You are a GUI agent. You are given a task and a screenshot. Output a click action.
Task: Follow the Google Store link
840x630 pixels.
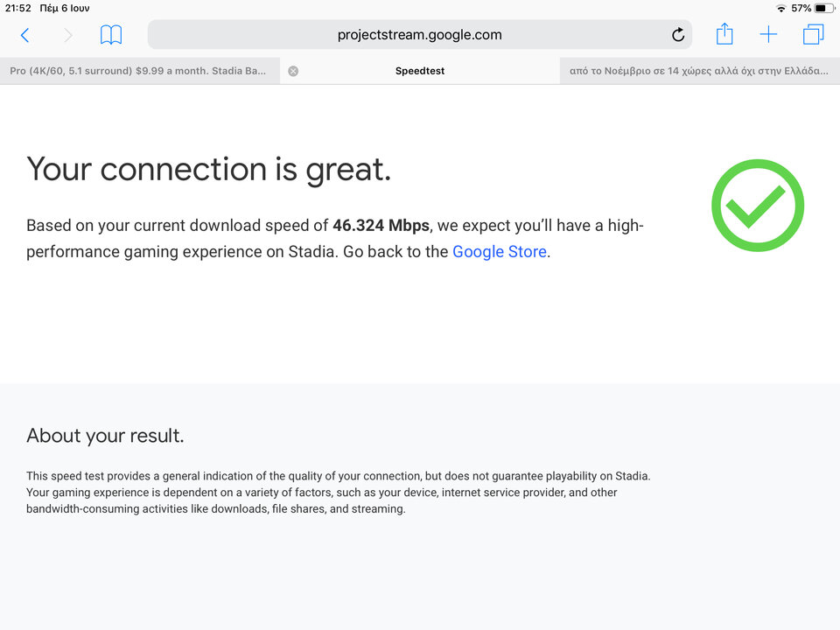point(500,251)
